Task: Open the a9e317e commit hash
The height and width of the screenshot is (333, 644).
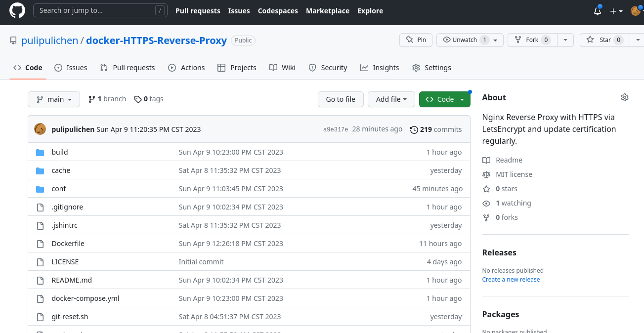Action: click(x=336, y=129)
